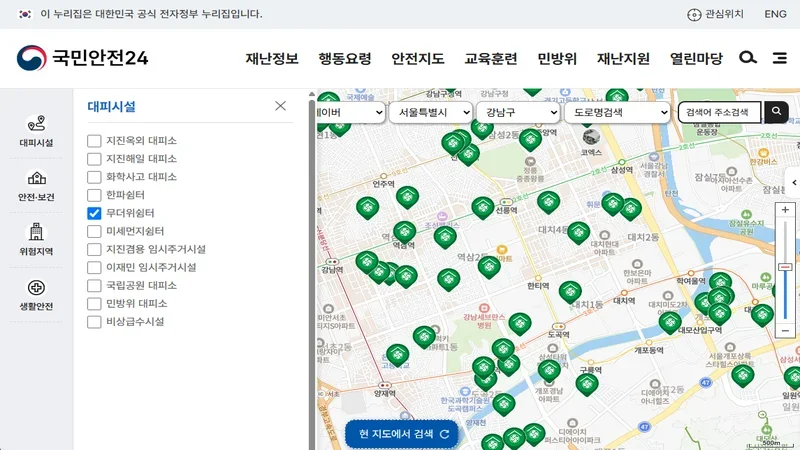800x450 pixels.
Task: Click shelter marker near 구룡역
Action: coord(587,384)
